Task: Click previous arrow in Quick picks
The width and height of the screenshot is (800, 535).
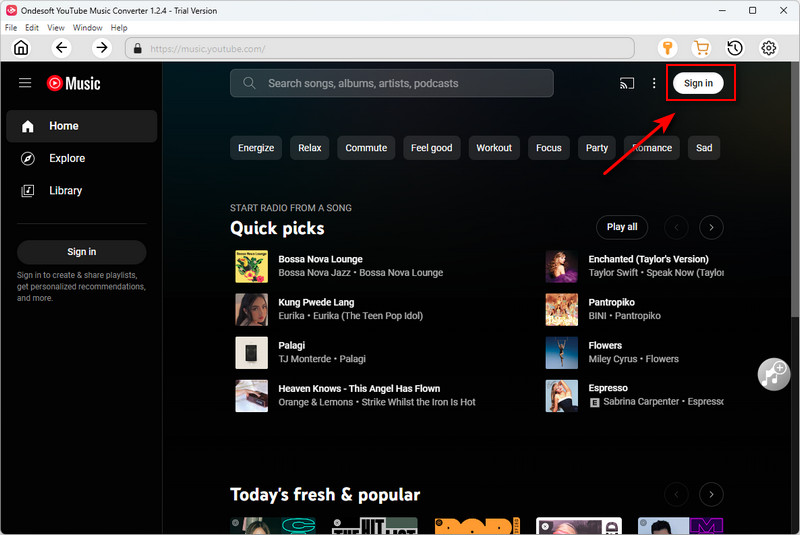Action: point(677,227)
